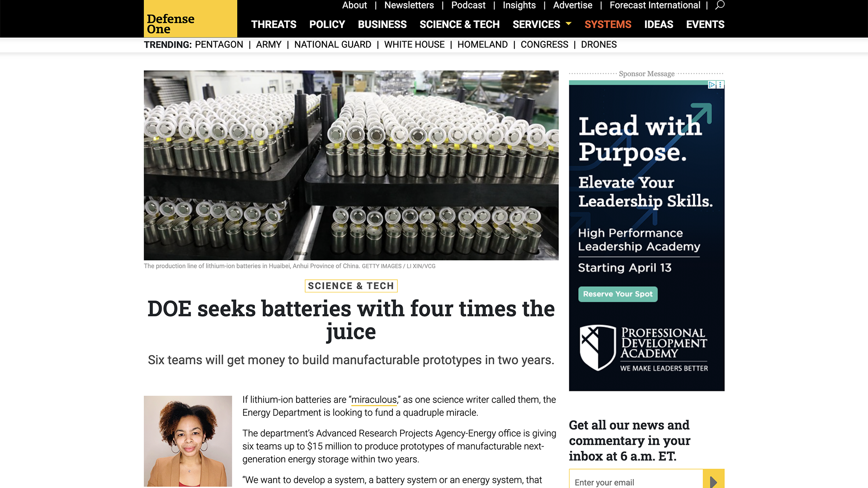Viewport: 868px width, 488px height.
Task: Click the AdChoices triangle icon
Action: pos(712,84)
